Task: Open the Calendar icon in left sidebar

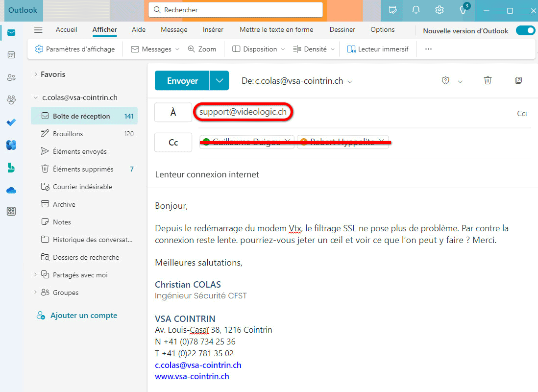Action: coord(11,55)
